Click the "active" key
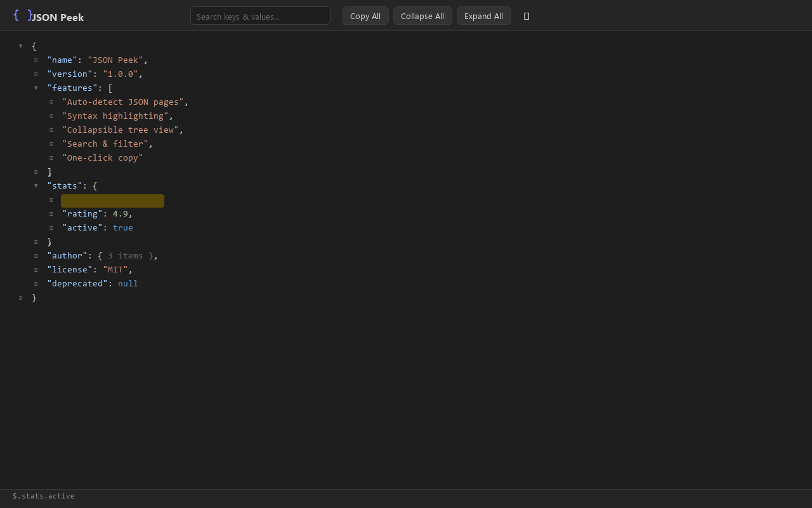This screenshot has width=812, height=508. [82, 228]
